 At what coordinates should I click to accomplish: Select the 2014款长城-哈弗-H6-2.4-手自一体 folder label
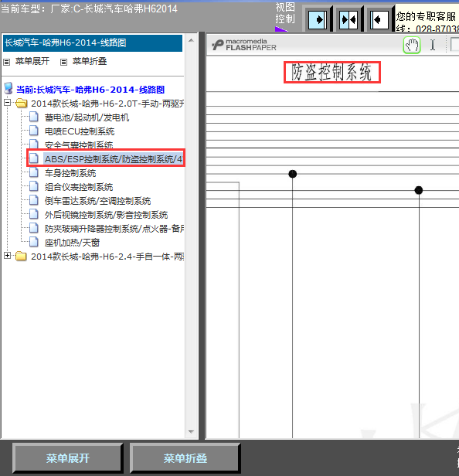pyautogui.click(x=107, y=257)
